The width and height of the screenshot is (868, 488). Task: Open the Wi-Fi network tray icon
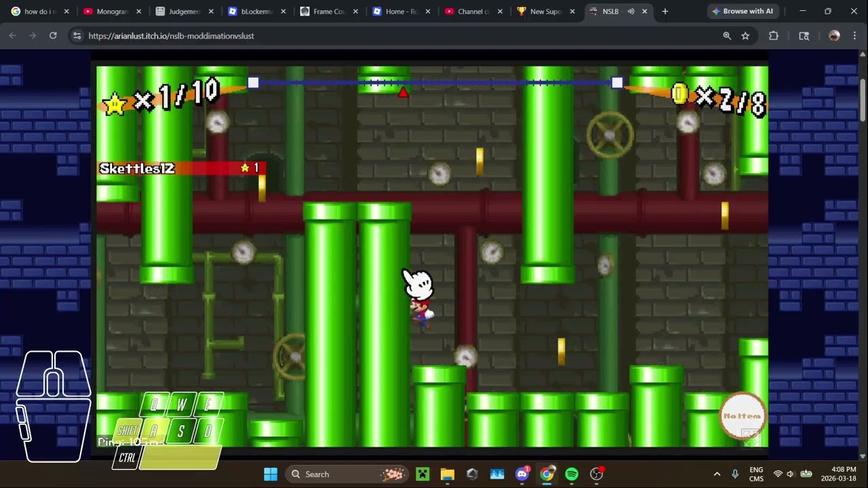[x=778, y=474]
